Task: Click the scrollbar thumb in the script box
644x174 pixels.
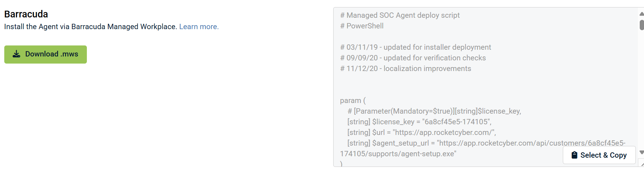Action: pyautogui.click(x=642, y=25)
